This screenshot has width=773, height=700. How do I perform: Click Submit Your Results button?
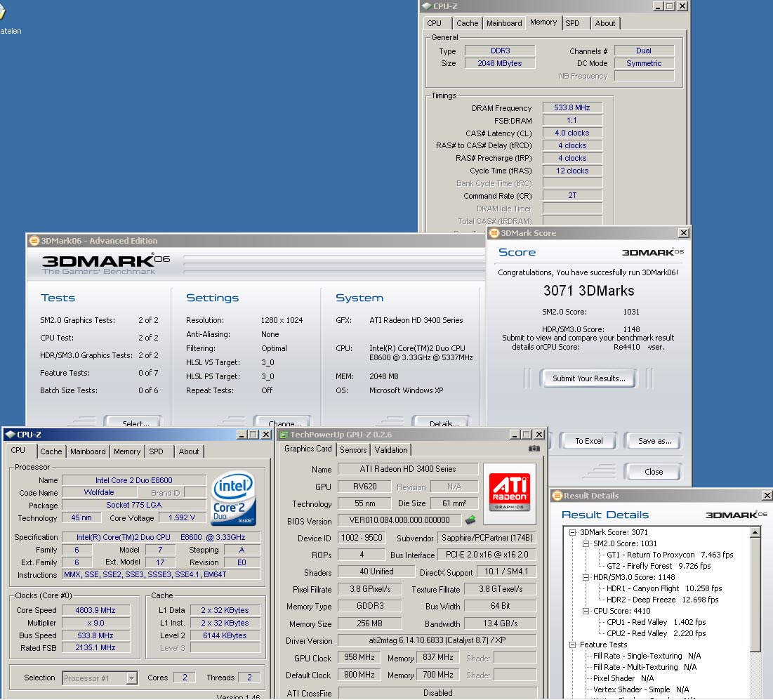[588, 378]
